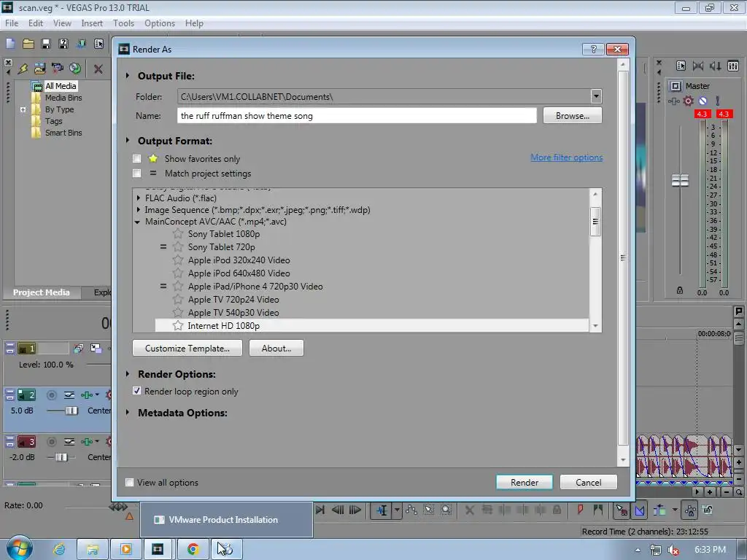Select the Envelope Edit tool icon
Screen dimensions: 747x560
click(x=411, y=510)
